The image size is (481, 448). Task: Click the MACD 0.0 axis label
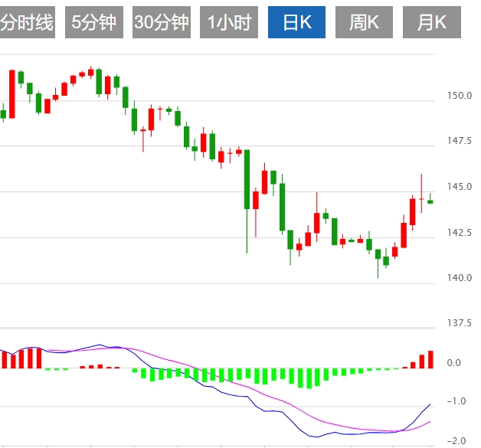tap(453, 363)
